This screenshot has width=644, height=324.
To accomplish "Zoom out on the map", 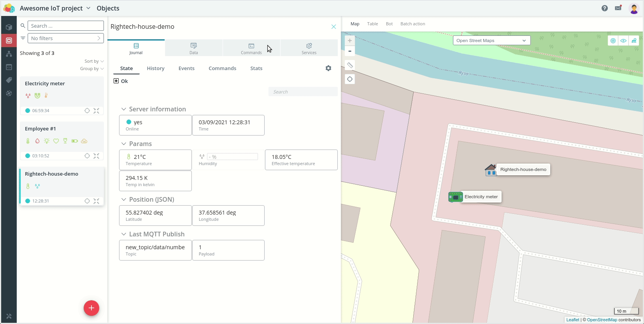I will coord(350,51).
